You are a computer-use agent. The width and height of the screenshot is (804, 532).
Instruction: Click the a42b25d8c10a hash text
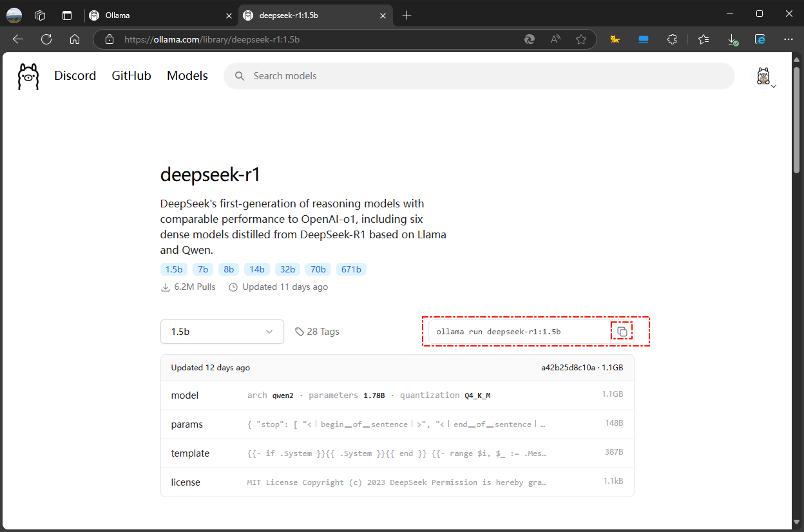pos(568,368)
